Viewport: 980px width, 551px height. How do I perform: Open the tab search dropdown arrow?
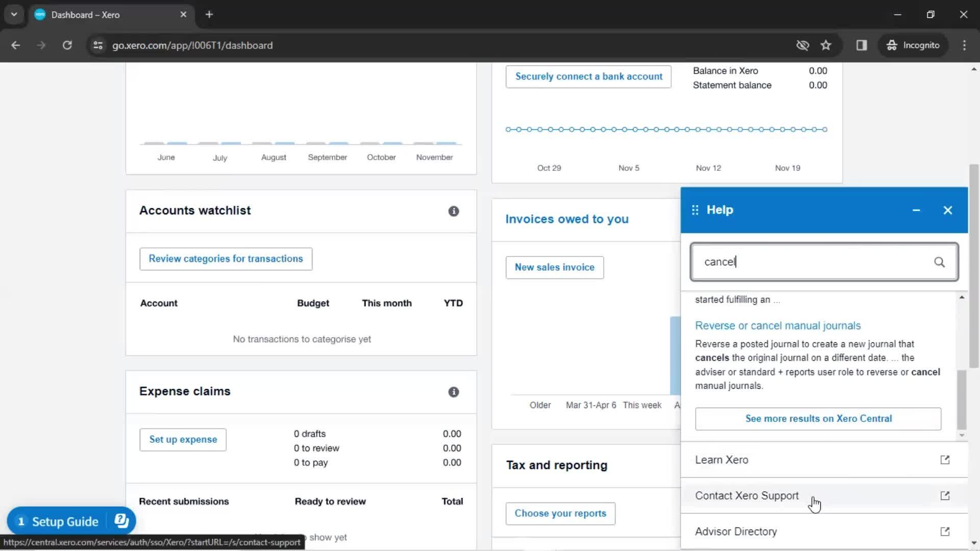[x=14, y=14]
